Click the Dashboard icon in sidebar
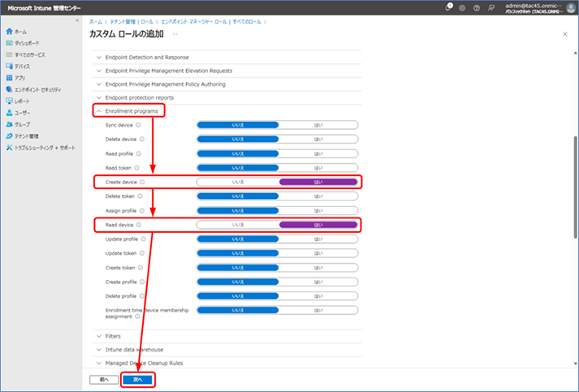The image size is (579, 392). coord(9,43)
